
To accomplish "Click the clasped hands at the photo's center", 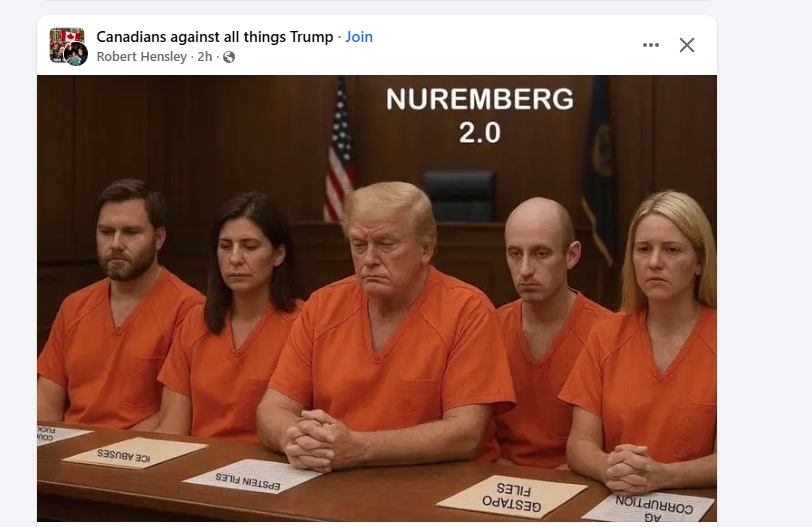I will tap(320, 440).
